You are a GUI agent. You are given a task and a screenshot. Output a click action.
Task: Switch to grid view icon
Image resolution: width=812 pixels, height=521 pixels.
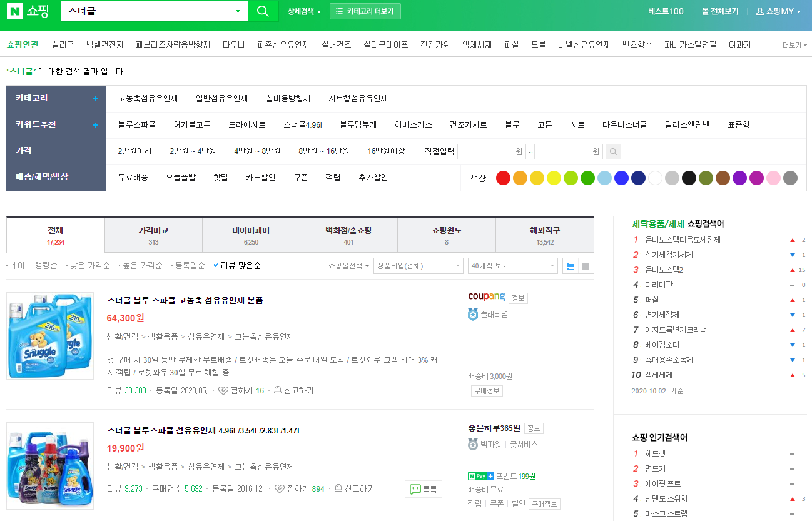click(x=586, y=266)
